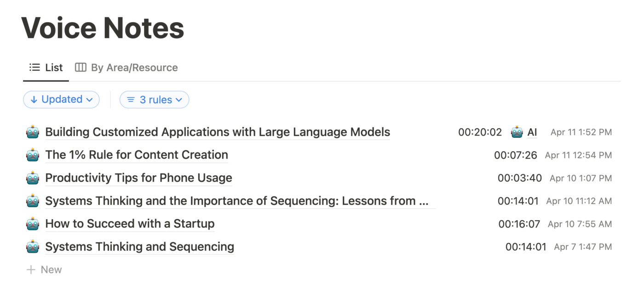Click the plus icon to add new entry
The image size is (644, 284).
click(31, 270)
